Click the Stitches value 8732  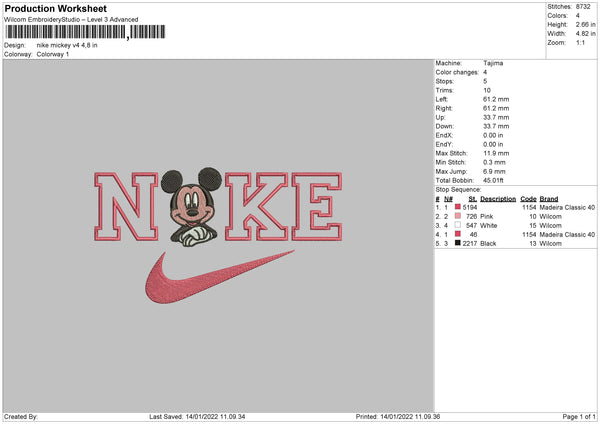tap(583, 7)
